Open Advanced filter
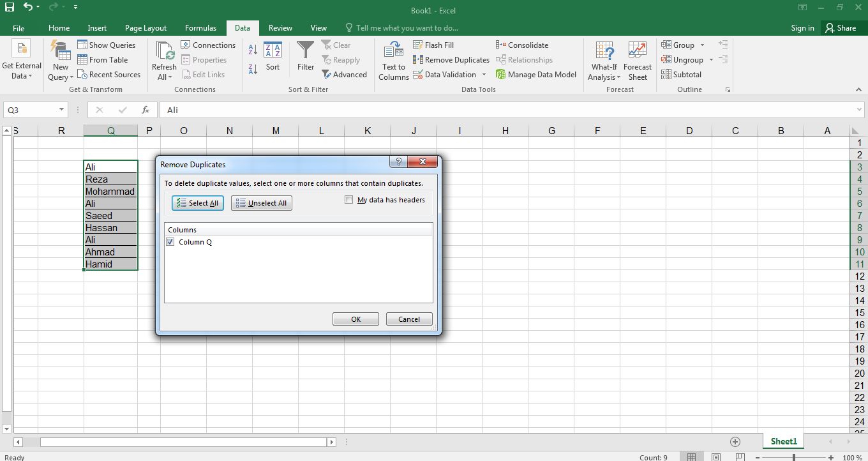The height and width of the screenshot is (461, 868). (344, 75)
